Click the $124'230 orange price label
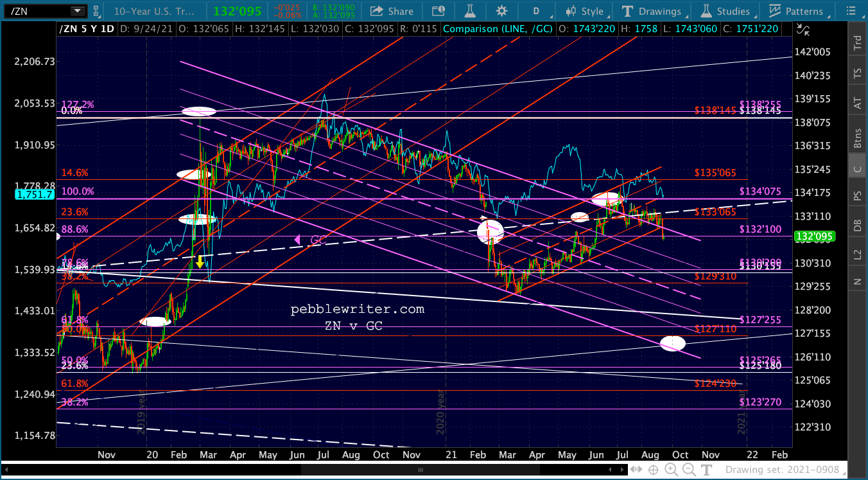 (715, 384)
